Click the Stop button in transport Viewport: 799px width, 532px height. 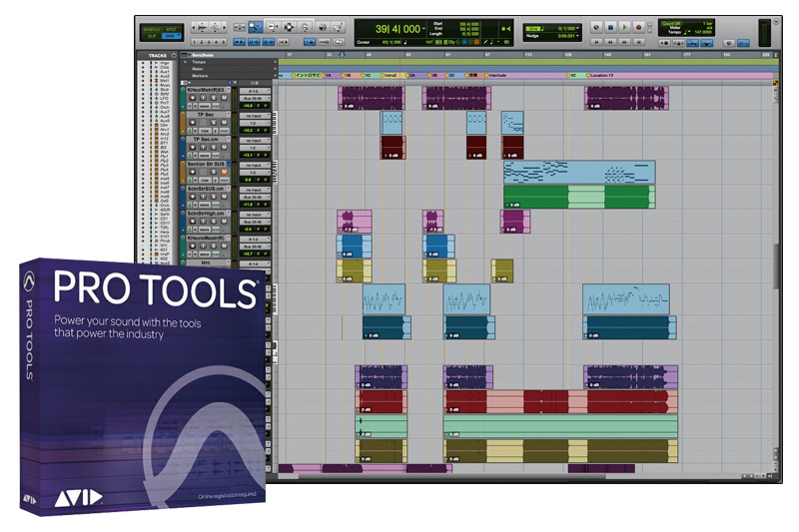(x=610, y=27)
